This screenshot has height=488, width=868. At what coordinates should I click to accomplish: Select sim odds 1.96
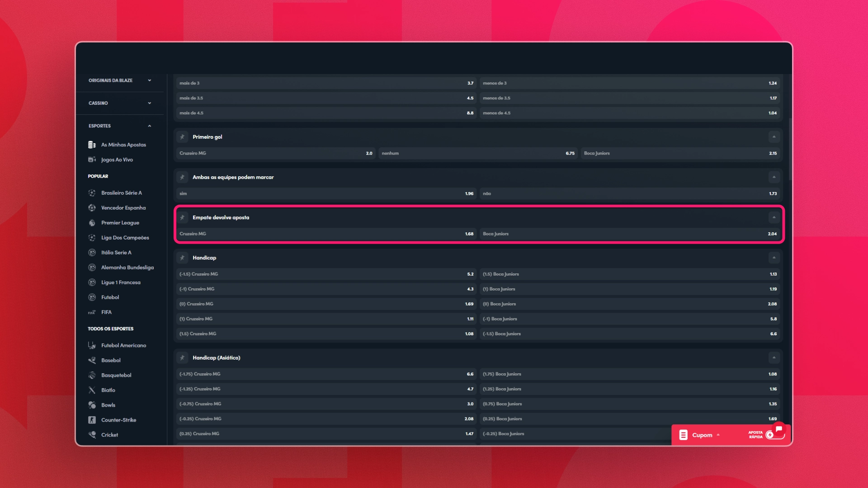[326, 193]
